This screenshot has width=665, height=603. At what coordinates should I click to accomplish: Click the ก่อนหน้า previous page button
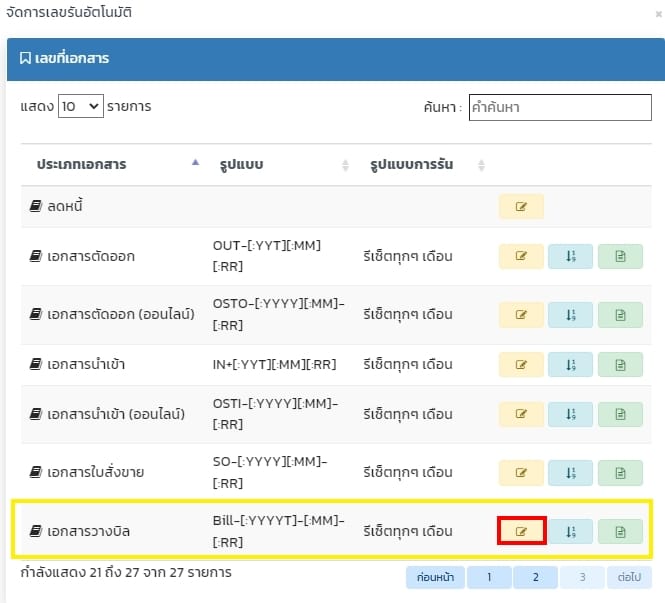click(437, 577)
